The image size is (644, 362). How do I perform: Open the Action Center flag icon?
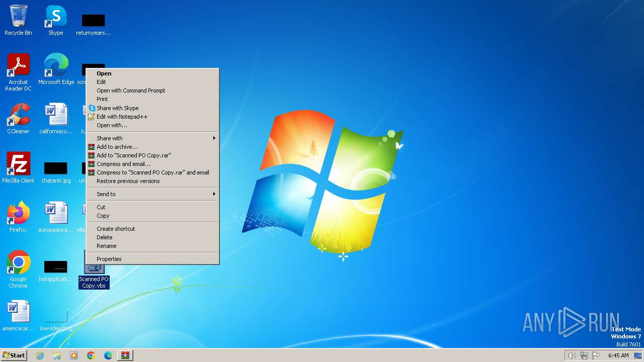point(597,355)
